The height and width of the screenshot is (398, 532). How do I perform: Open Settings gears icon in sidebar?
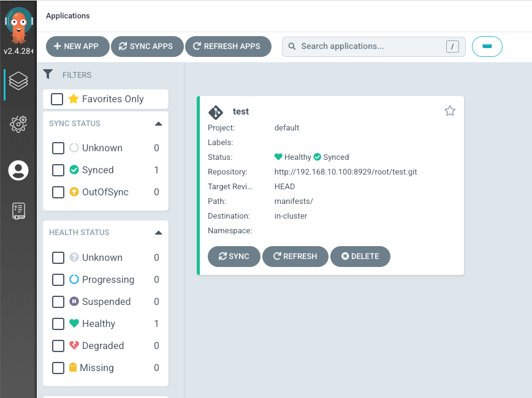(18, 125)
